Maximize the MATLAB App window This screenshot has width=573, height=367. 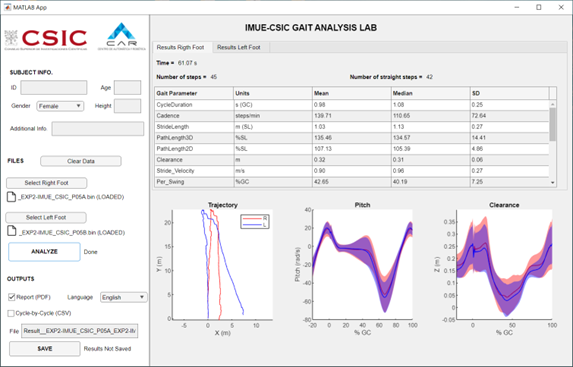coord(539,7)
